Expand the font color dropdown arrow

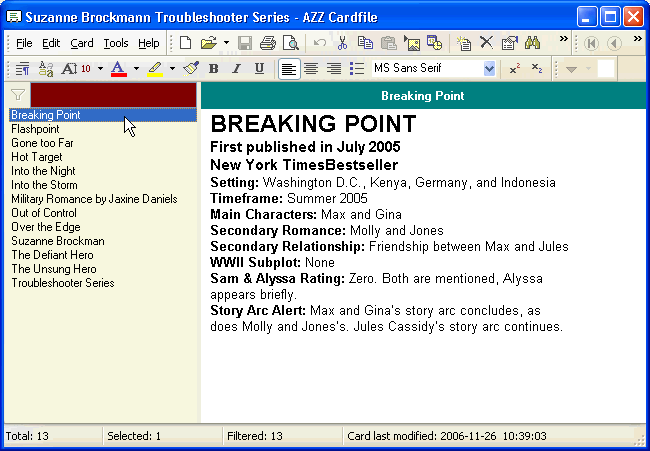pyautogui.click(x=136, y=69)
